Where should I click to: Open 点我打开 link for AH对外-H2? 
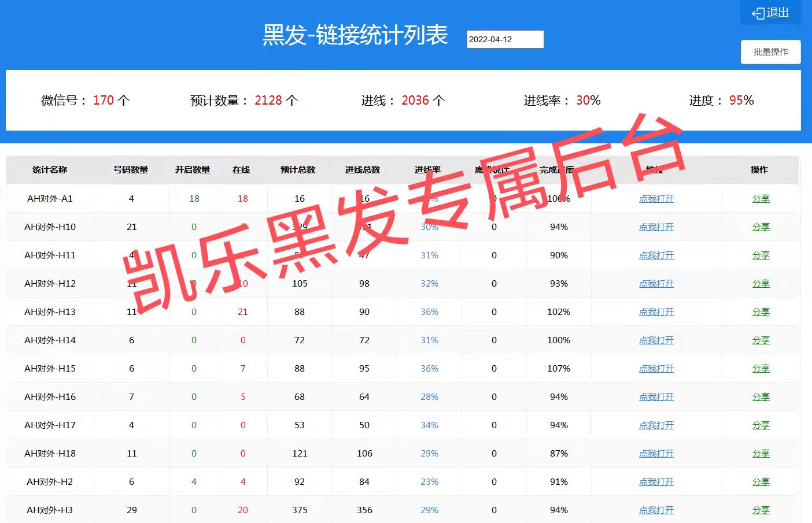click(656, 482)
